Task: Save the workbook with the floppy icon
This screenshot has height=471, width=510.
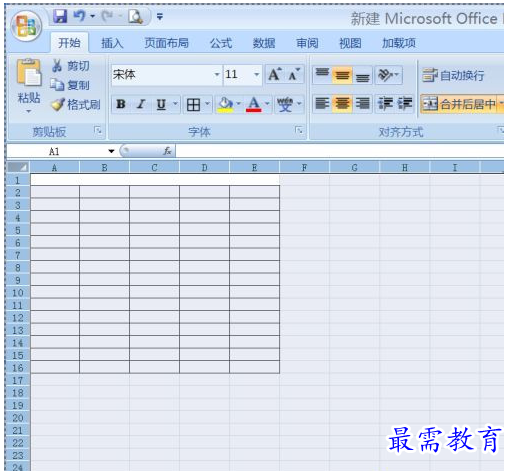Action: 60,16
